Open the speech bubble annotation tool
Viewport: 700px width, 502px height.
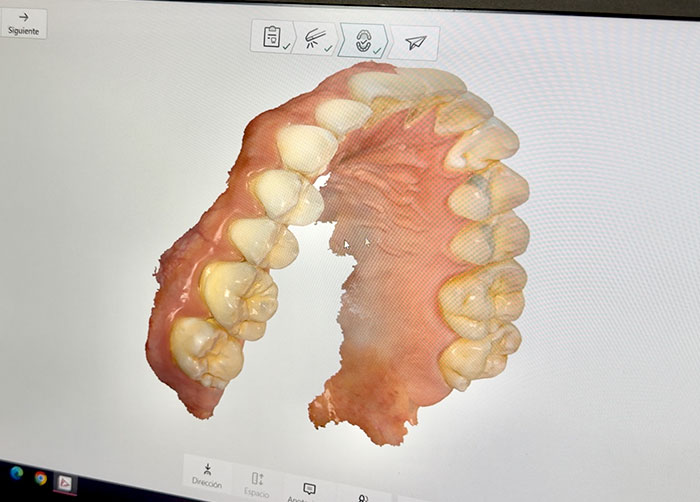tap(309, 490)
